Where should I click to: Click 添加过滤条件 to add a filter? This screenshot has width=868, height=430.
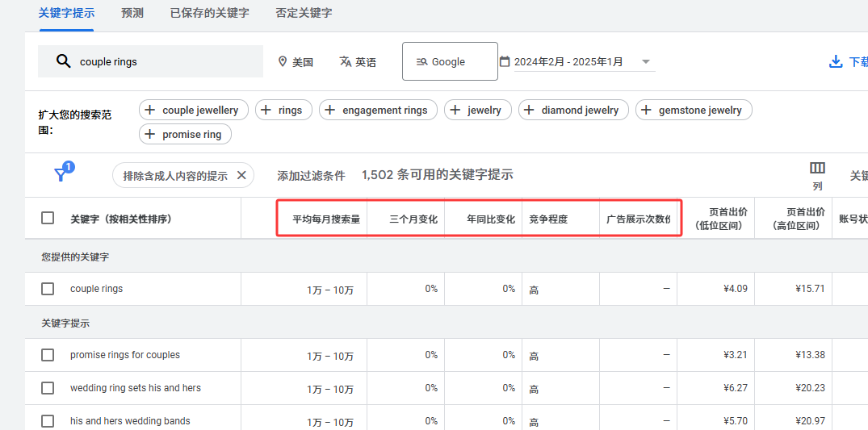[x=311, y=175]
